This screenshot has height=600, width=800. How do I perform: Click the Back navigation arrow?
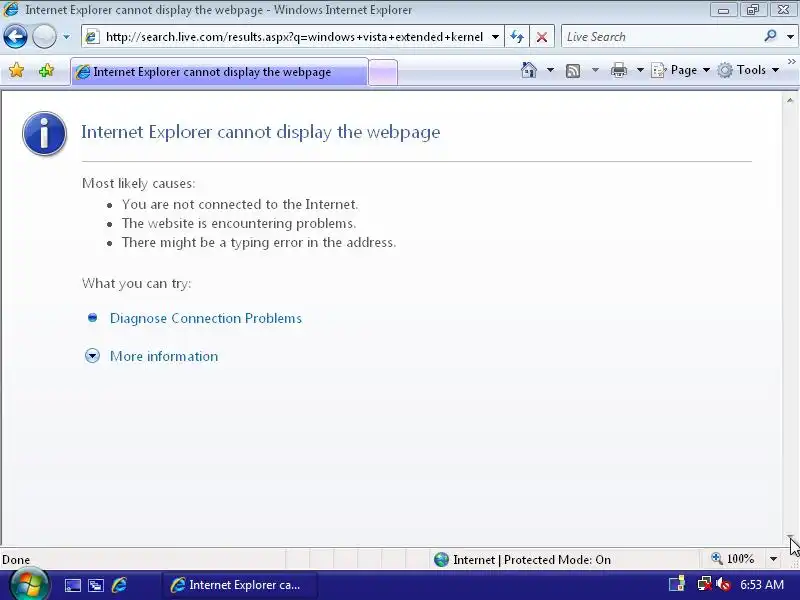pyautogui.click(x=15, y=37)
